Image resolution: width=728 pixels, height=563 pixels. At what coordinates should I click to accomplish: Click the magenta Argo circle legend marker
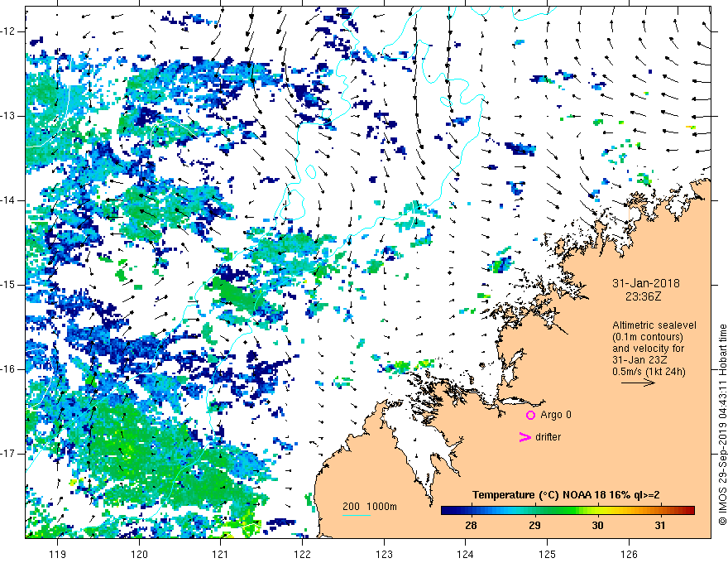point(530,415)
